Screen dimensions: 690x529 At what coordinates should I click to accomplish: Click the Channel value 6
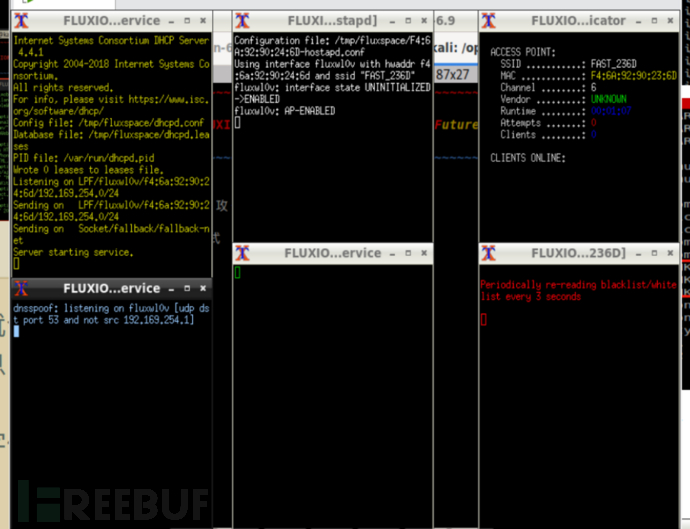pyautogui.click(x=593, y=88)
